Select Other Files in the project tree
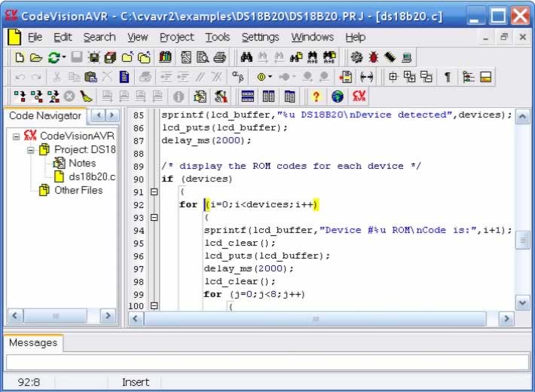The image size is (535, 392). (x=78, y=190)
